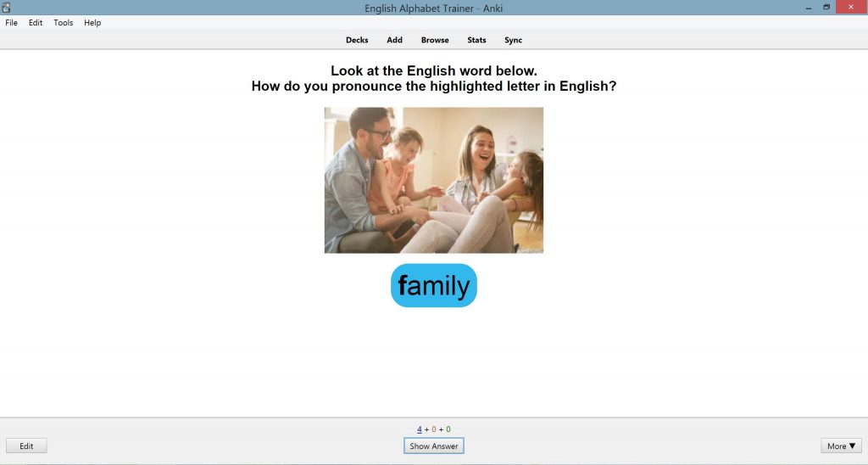Click the Show Answer button
Image resolution: width=868 pixels, height=465 pixels.
(x=434, y=446)
